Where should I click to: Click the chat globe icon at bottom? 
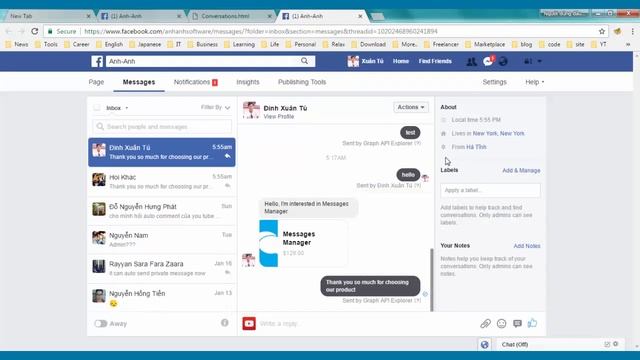click(x=484, y=344)
